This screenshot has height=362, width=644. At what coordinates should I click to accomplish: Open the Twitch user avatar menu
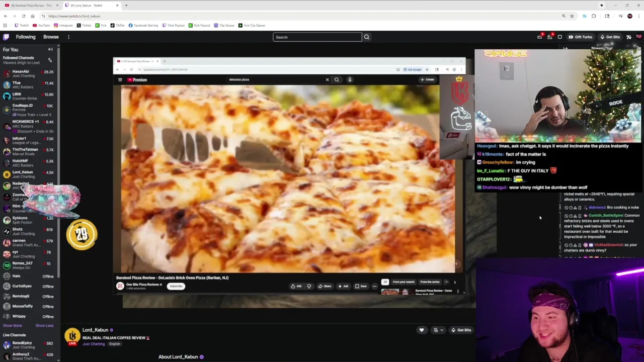tap(639, 37)
